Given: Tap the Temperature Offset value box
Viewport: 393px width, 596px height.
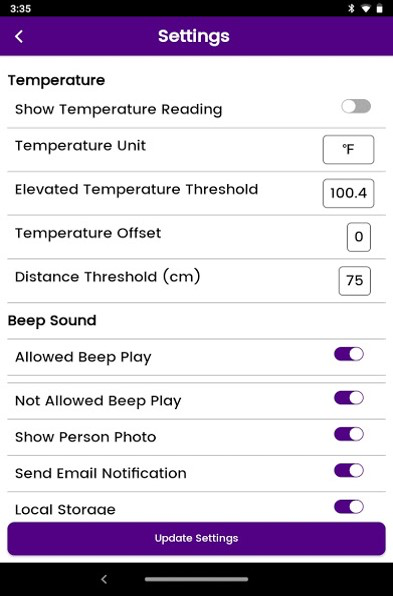Looking at the screenshot, I should pyautogui.click(x=359, y=237).
